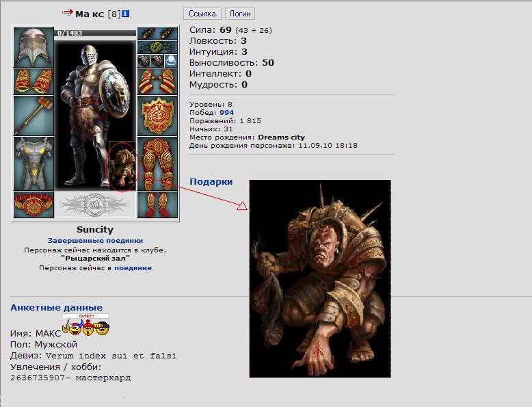Click the Подарки heading

[211, 181]
